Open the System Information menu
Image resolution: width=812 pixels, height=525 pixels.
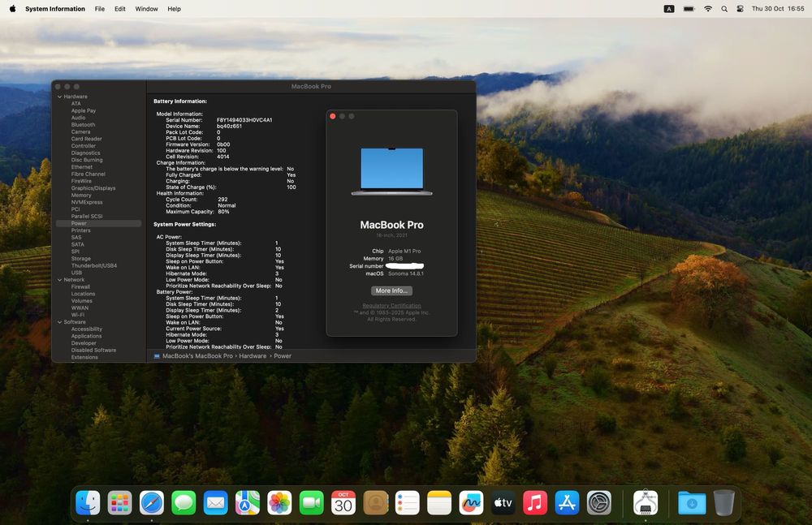[55, 9]
